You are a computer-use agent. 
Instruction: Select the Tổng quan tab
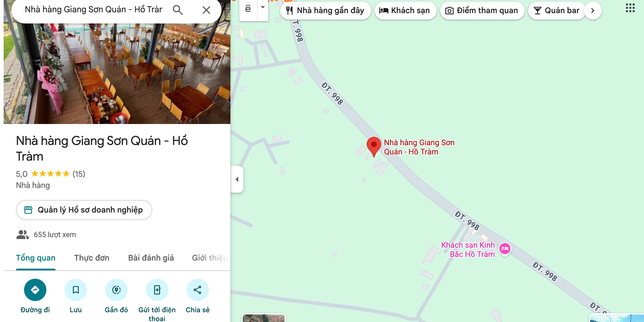[36, 258]
